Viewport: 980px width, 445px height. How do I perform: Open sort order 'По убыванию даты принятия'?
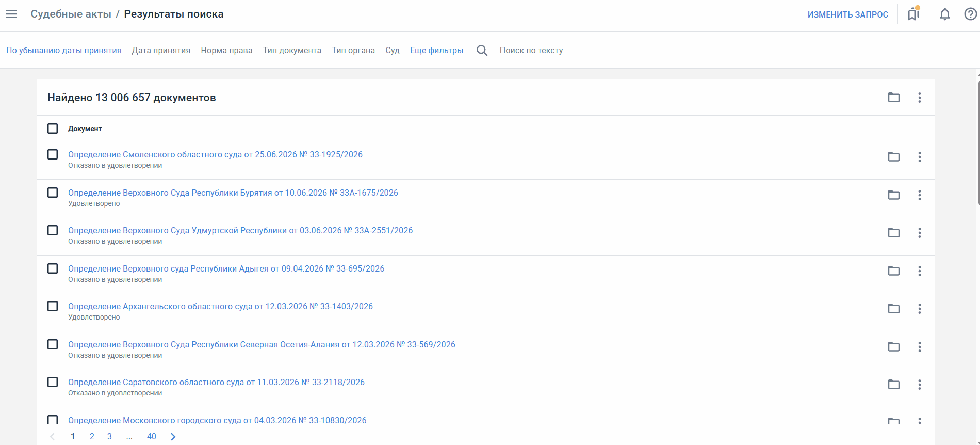pyautogui.click(x=64, y=51)
